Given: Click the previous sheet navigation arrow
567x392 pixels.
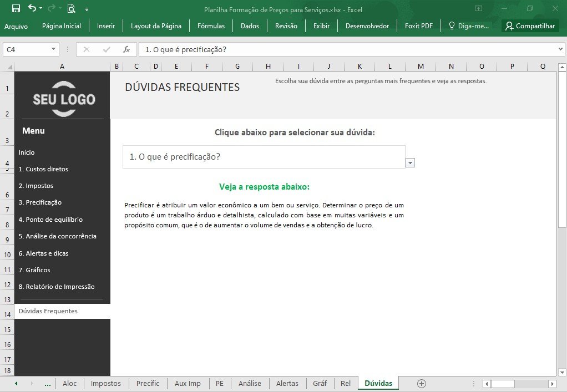Looking at the screenshot, I should [16, 383].
